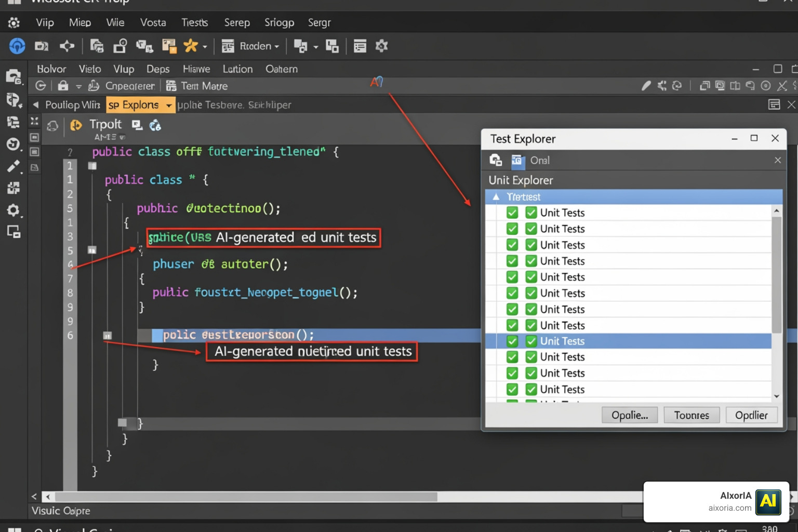Select the highlighted Unit Tests row text
Image resolution: width=798 pixels, height=532 pixels.
(x=562, y=341)
